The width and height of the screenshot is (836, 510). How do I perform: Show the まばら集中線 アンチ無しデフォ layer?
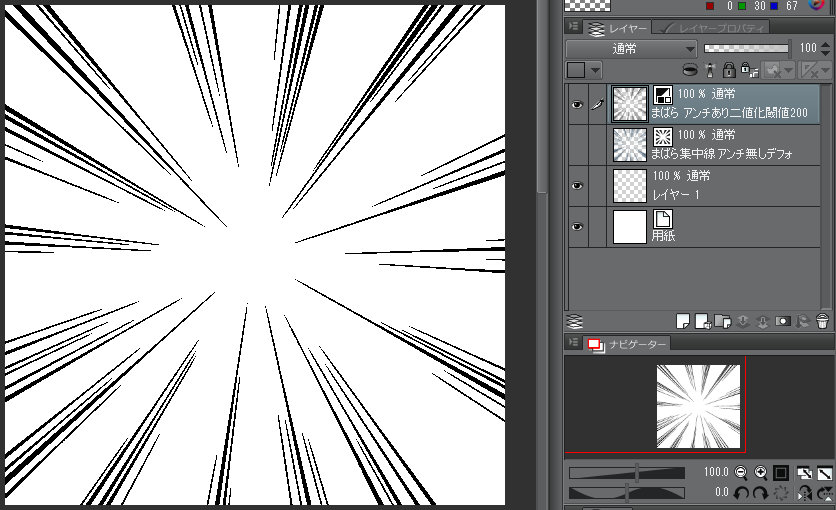pyautogui.click(x=577, y=145)
